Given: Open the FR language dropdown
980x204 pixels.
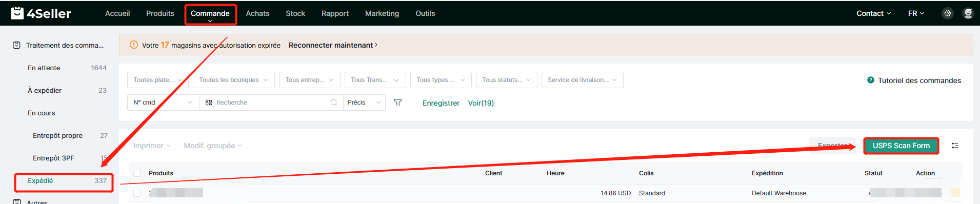Looking at the screenshot, I should [x=916, y=13].
